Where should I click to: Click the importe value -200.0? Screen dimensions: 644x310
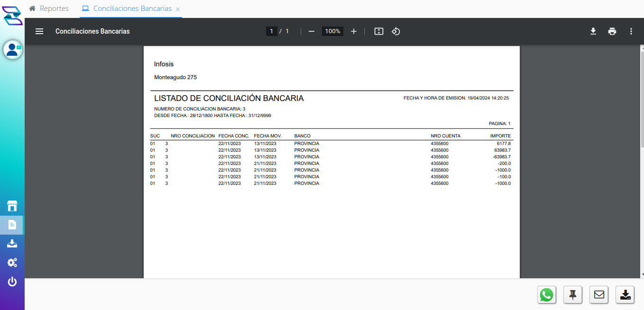[x=504, y=163]
